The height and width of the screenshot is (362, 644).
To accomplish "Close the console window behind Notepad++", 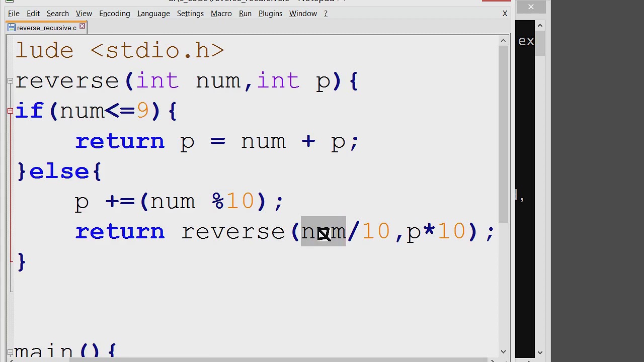I will tap(531, 7).
